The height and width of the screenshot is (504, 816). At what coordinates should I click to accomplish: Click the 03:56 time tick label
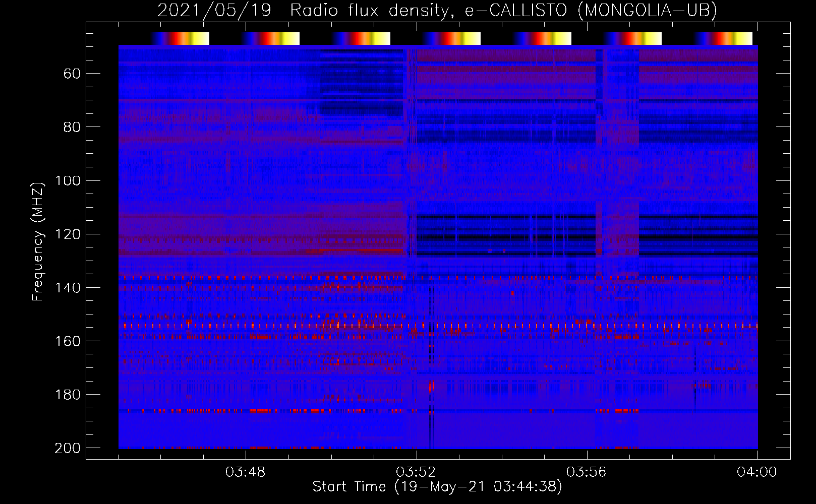(x=587, y=472)
